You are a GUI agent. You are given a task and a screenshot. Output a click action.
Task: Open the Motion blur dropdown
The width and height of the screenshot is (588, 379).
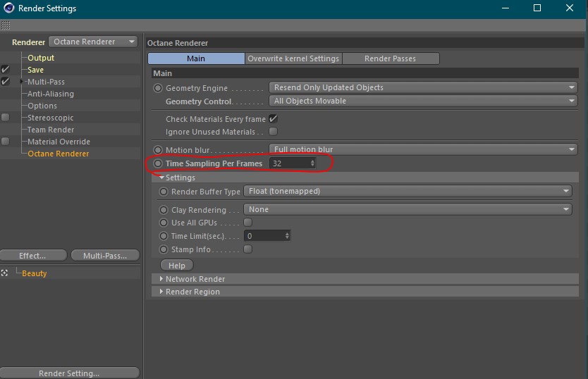pos(423,149)
